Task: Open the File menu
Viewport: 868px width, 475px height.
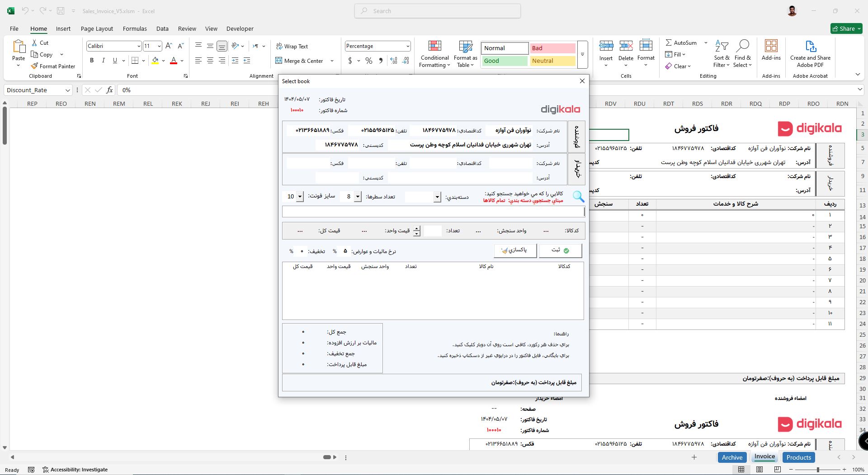Action: point(14,28)
